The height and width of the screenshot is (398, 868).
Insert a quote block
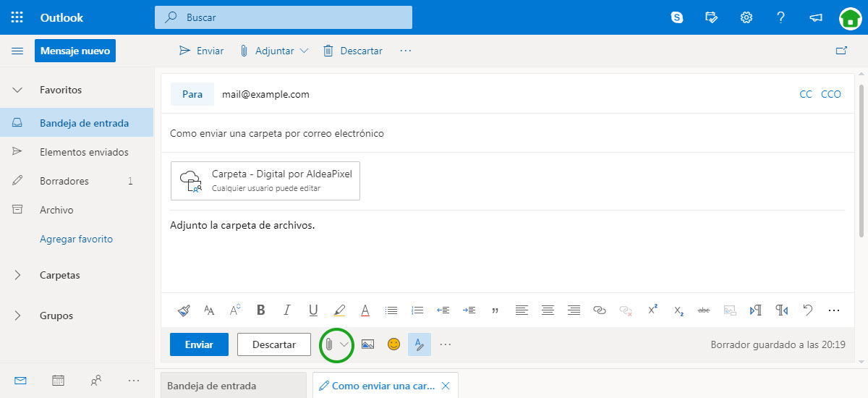[495, 310]
